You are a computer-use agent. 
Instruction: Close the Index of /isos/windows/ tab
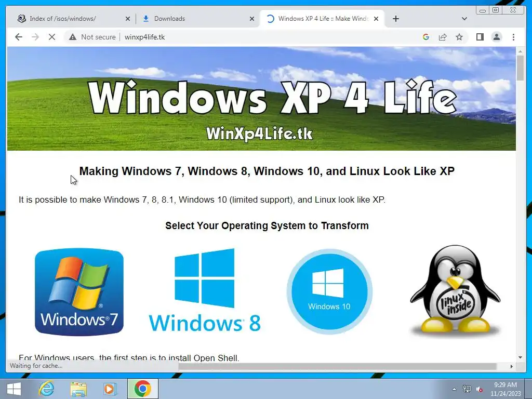(128, 19)
